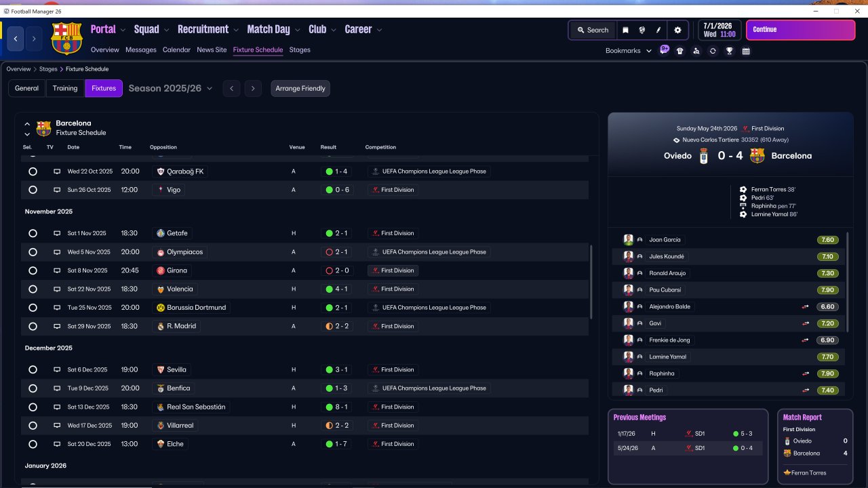Click TV icon on Getafe row
The width and height of the screenshot is (868, 488).
[57, 233]
